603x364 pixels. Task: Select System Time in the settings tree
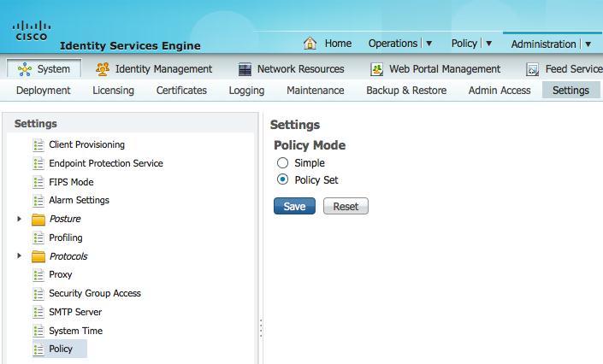point(75,331)
